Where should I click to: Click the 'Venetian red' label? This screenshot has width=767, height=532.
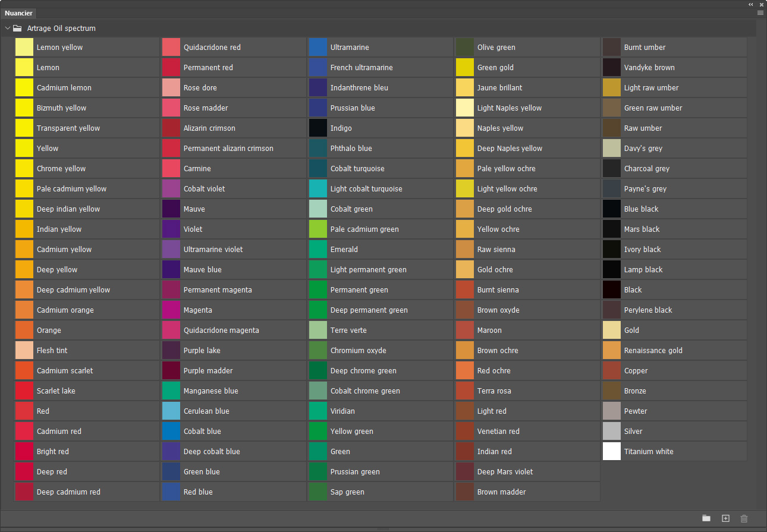coord(498,432)
